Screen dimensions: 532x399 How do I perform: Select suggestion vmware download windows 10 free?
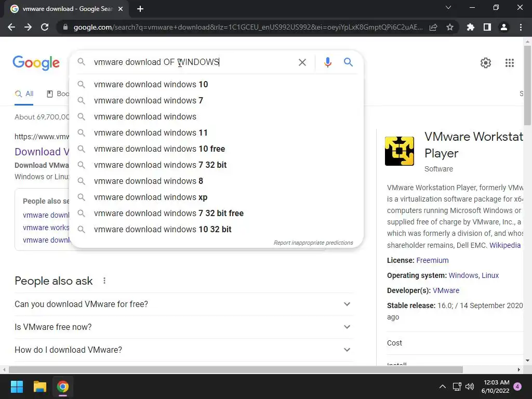coord(216,149)
